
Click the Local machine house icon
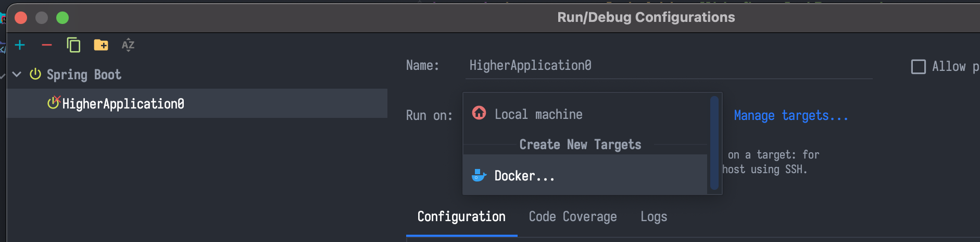click(479, 113)
